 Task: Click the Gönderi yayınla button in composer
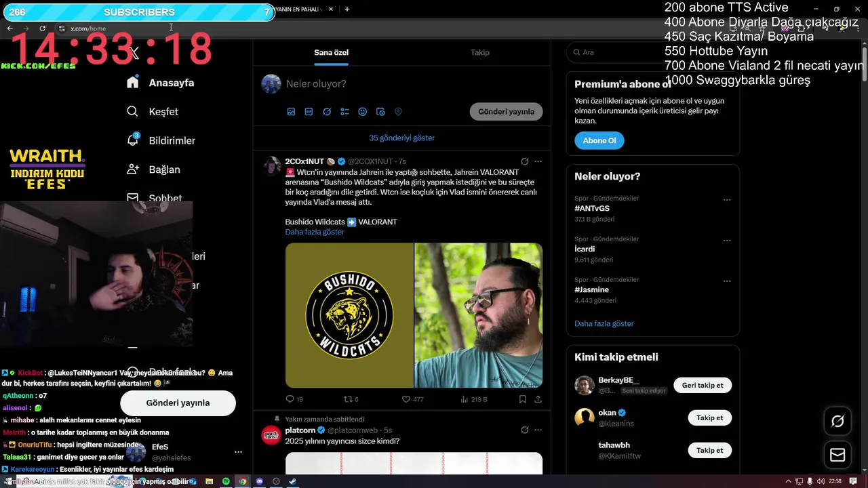506,112
